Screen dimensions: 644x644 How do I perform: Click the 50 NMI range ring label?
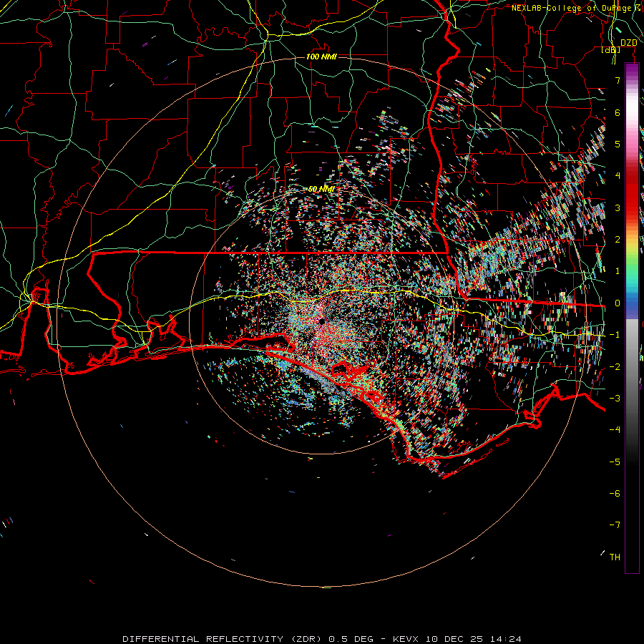point(321,189)
